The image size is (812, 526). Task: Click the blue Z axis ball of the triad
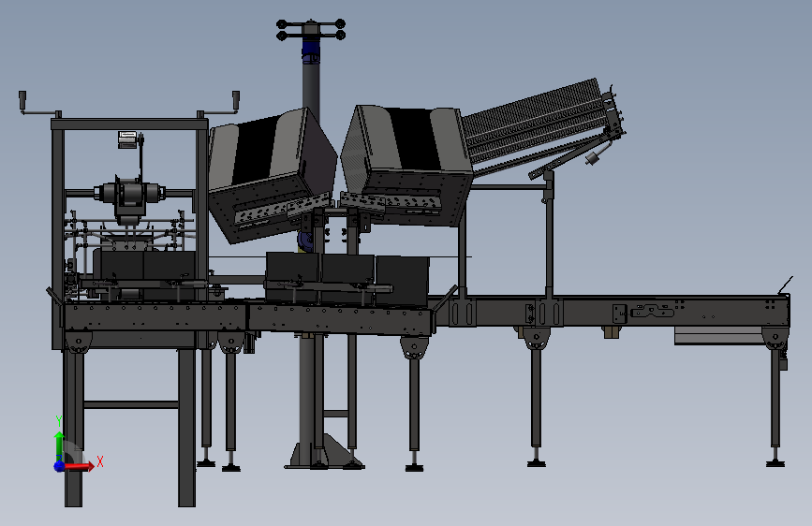pyautogui.click(x=59, y=466)
